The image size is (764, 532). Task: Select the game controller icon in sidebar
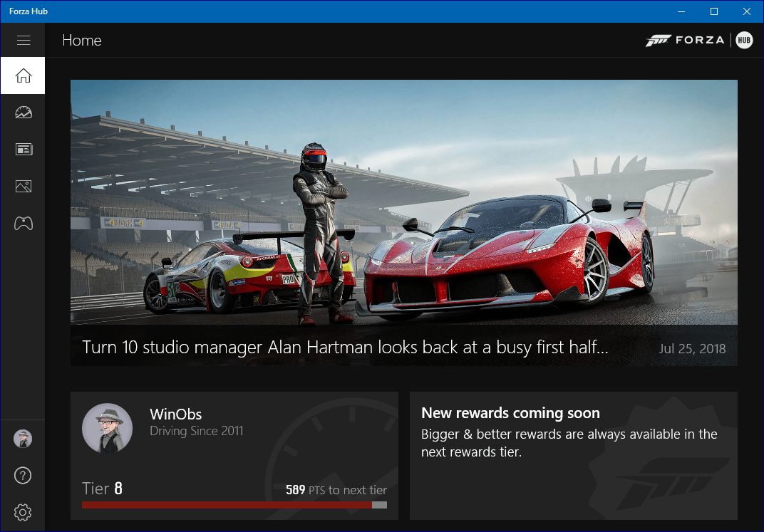click(23, 224)
